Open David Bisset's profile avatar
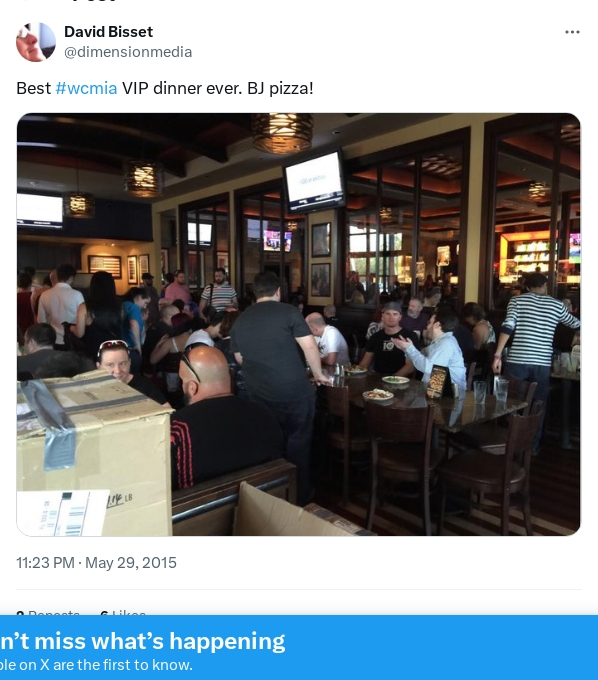 36,42
